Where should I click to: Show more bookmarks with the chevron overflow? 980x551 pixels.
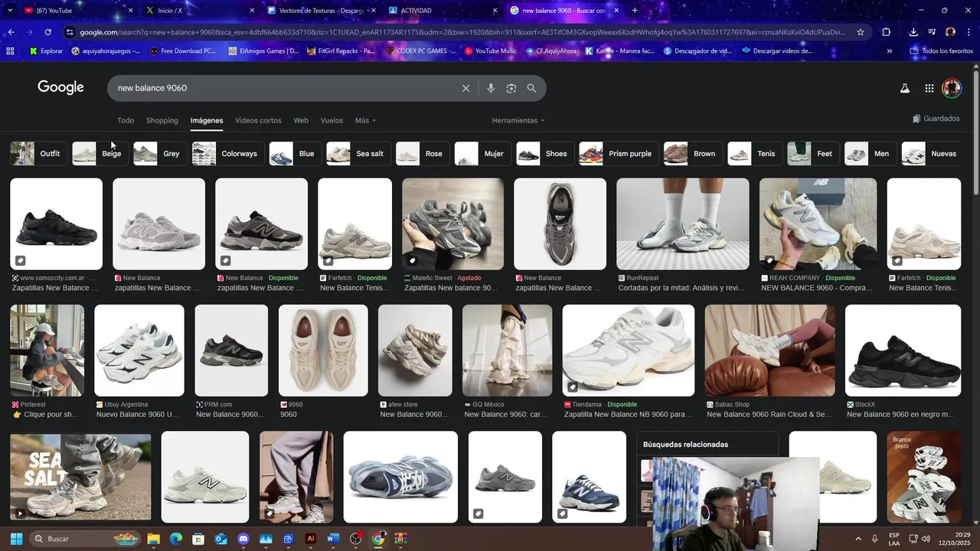[x=889, y=51]
